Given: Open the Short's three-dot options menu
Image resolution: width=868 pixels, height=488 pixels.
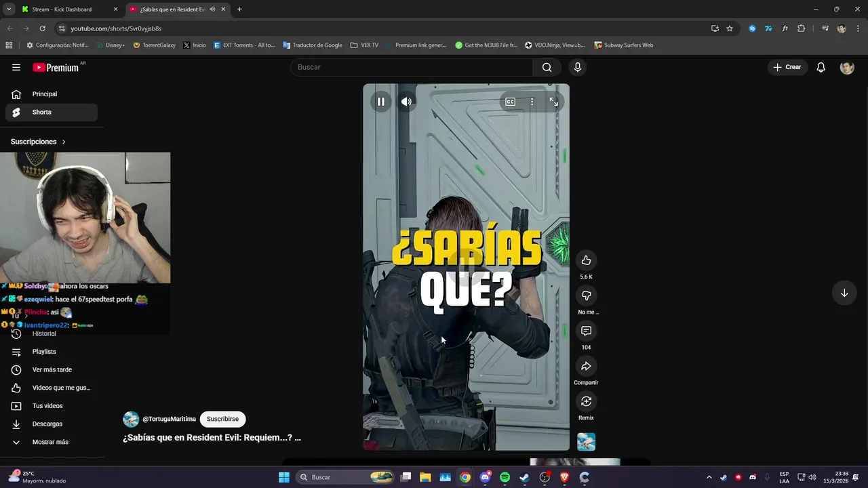Looking at the screenshot, I should (x=532, y=102).
